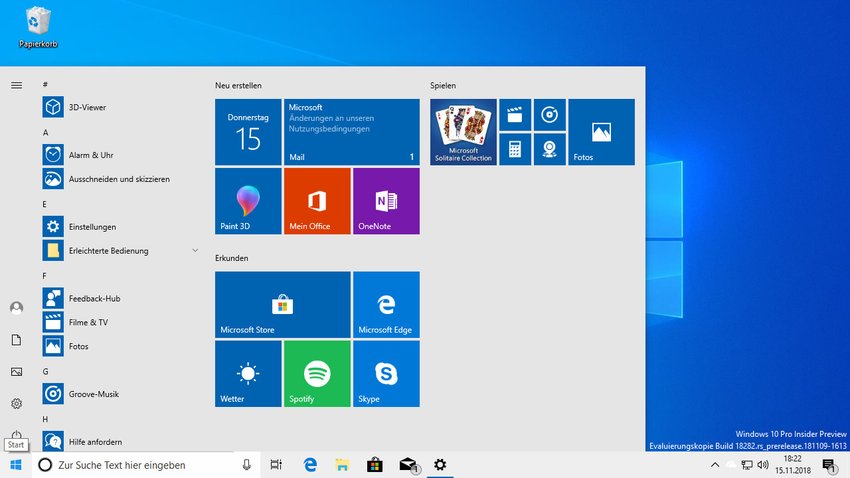850x478 pixels.
Task: Open Task View on the taskbar
Action: coord(276,464)
